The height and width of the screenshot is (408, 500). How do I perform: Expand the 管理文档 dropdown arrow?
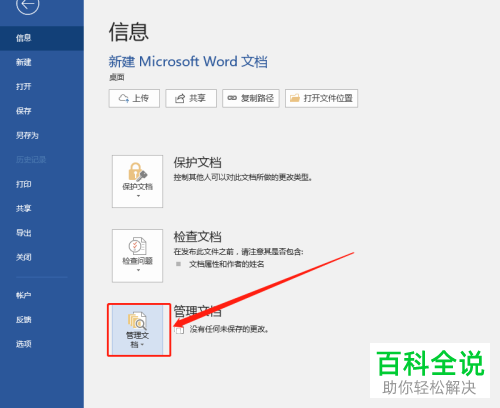[142, 345]
